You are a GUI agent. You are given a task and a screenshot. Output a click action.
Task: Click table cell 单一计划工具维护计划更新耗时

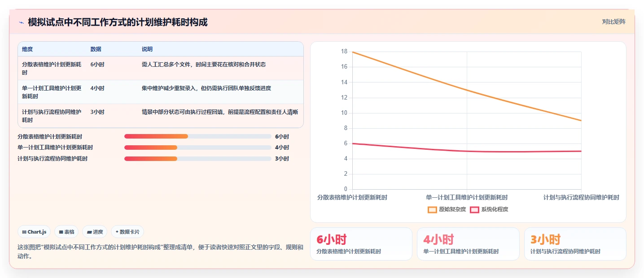[52, 92]
